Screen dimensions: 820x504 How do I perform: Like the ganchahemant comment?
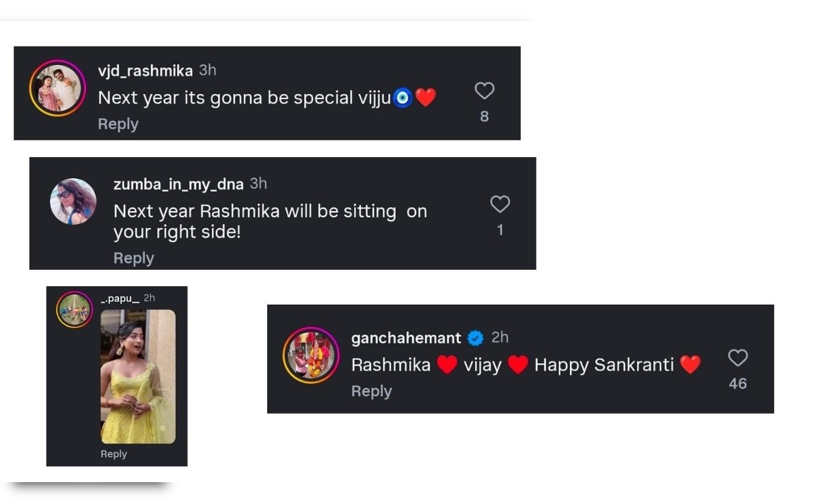pos(737,358)
